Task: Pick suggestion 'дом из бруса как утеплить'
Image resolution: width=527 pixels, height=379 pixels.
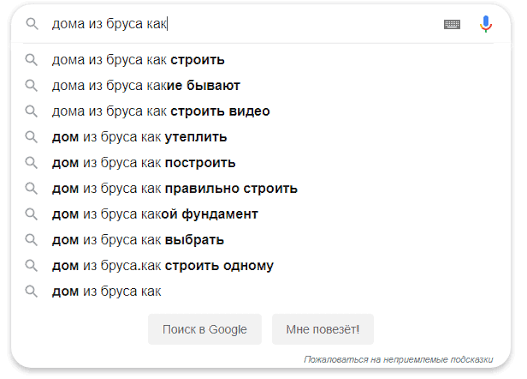Action: point(139,137)
